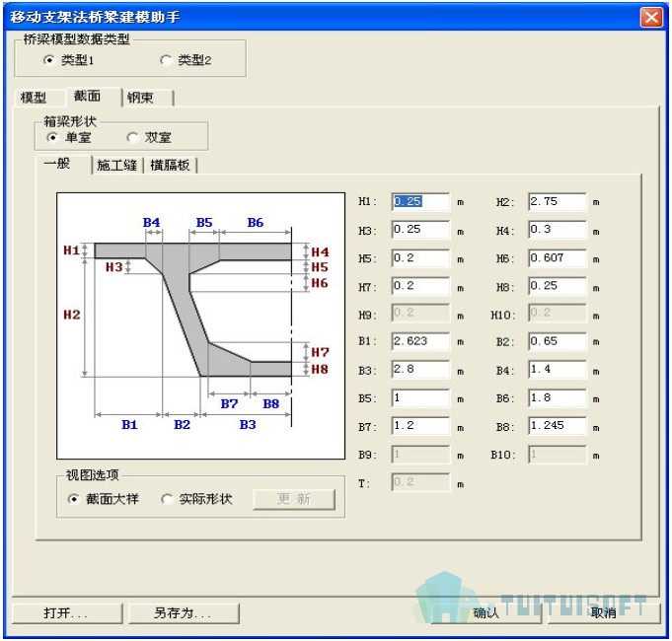Image resolution: width=672 pixels, height=641 pixels.
Task: Click the H1 input field
Action: click(420, 202)
